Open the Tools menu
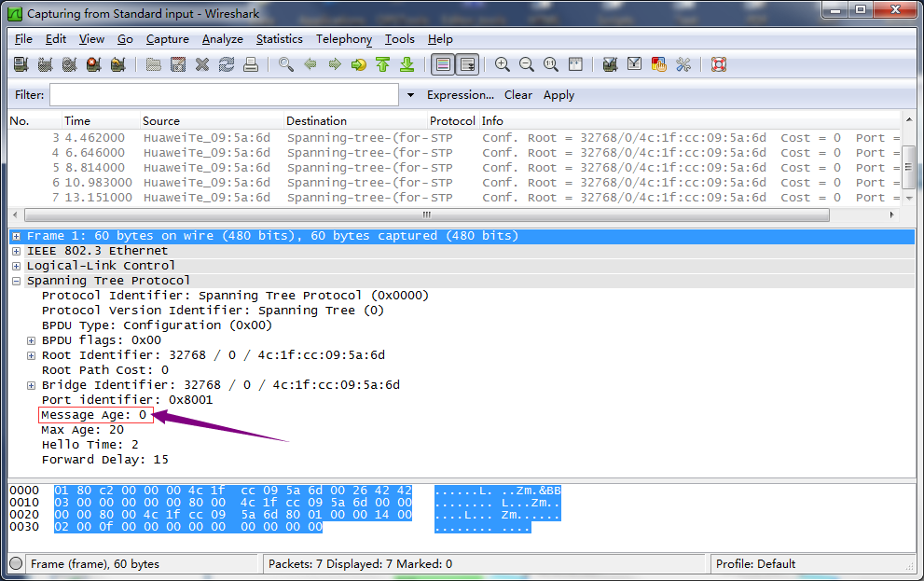Screen dimensions: 924x581 point(400,39)
